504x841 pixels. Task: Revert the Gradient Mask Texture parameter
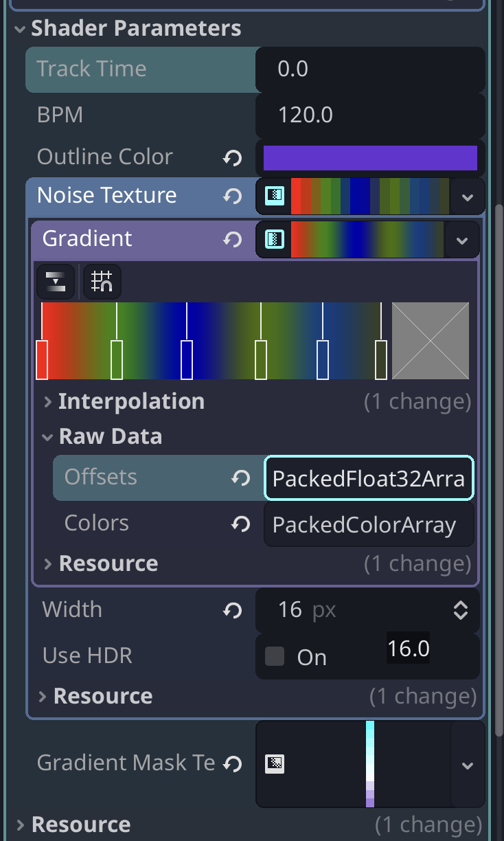click(x=232, y=763)
